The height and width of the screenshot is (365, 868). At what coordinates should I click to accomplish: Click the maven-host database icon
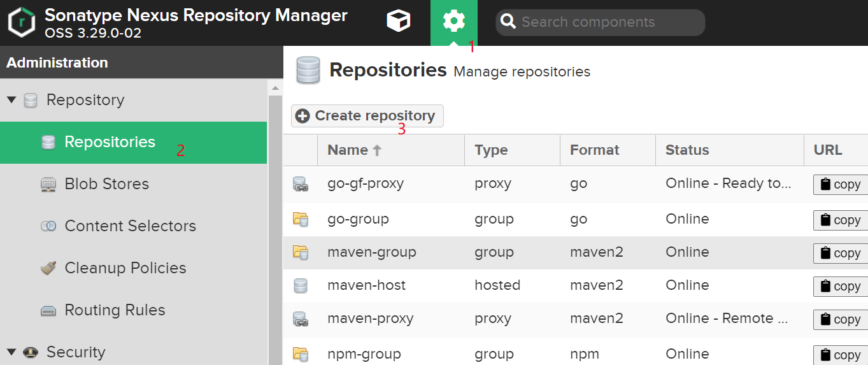pyautogui.click(x=300, y=286)
